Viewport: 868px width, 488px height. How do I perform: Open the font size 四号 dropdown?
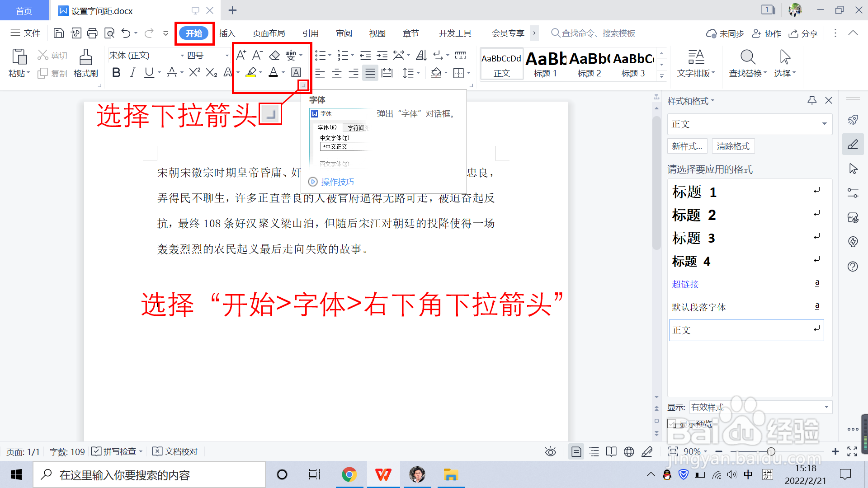click(227, 56)
